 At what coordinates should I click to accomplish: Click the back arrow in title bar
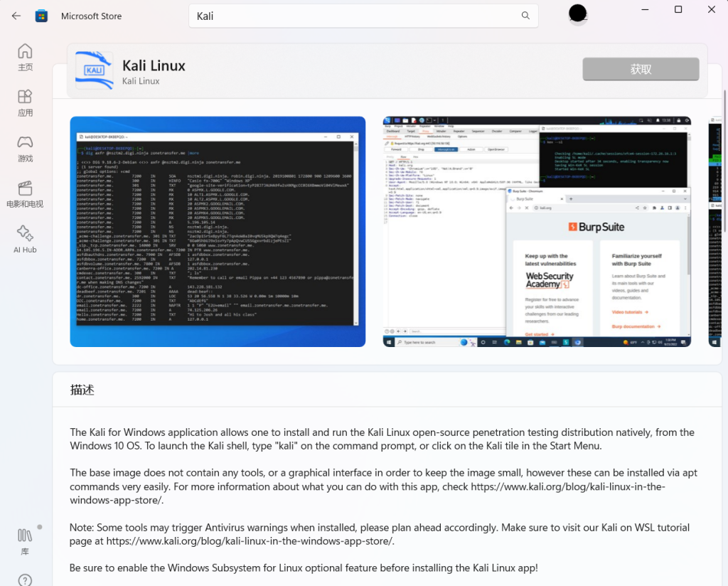(16, 16)
